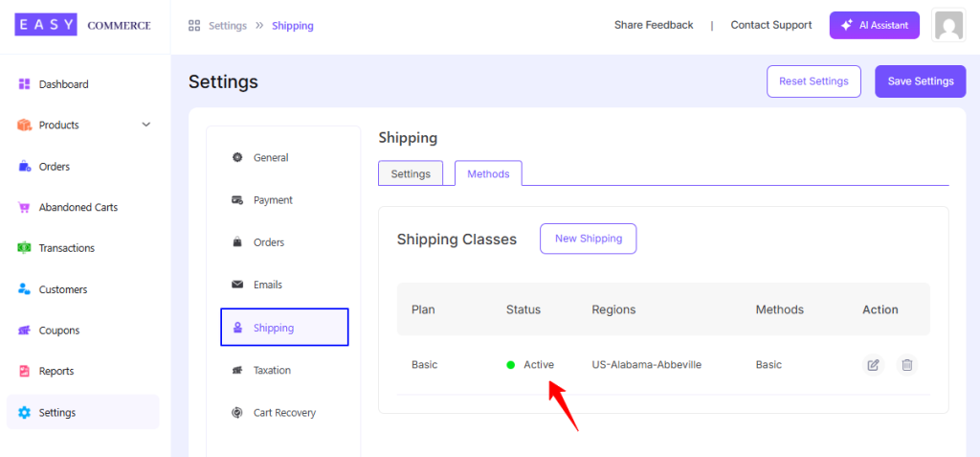Select the Methods tab
Screen dimensions: 980x457
pos(488,173)
